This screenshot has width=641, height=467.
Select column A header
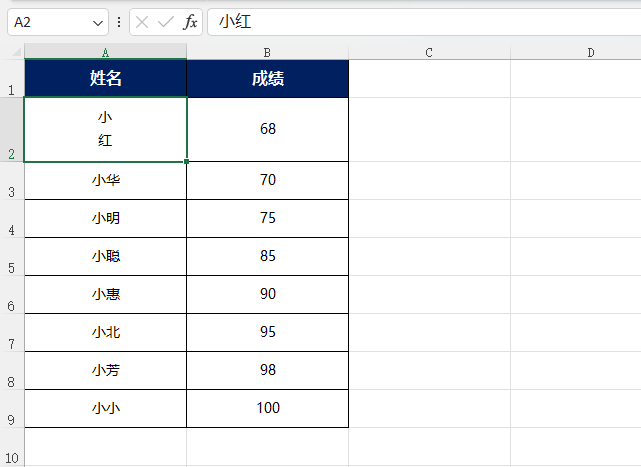[105, 52]
